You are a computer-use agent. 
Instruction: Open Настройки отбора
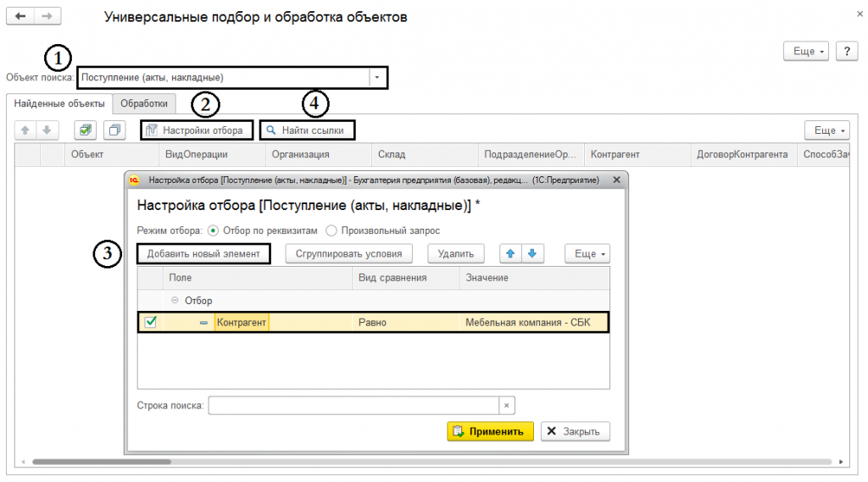[197, 130]
